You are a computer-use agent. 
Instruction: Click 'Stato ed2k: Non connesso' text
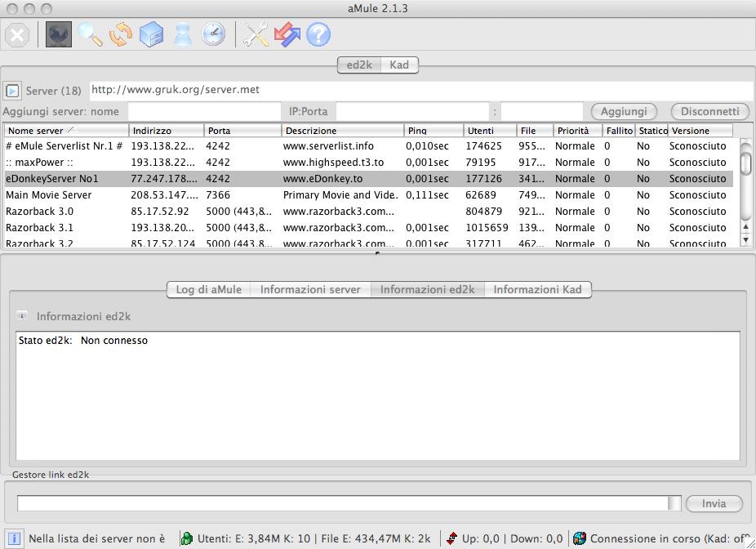click(x=83, y=340)
